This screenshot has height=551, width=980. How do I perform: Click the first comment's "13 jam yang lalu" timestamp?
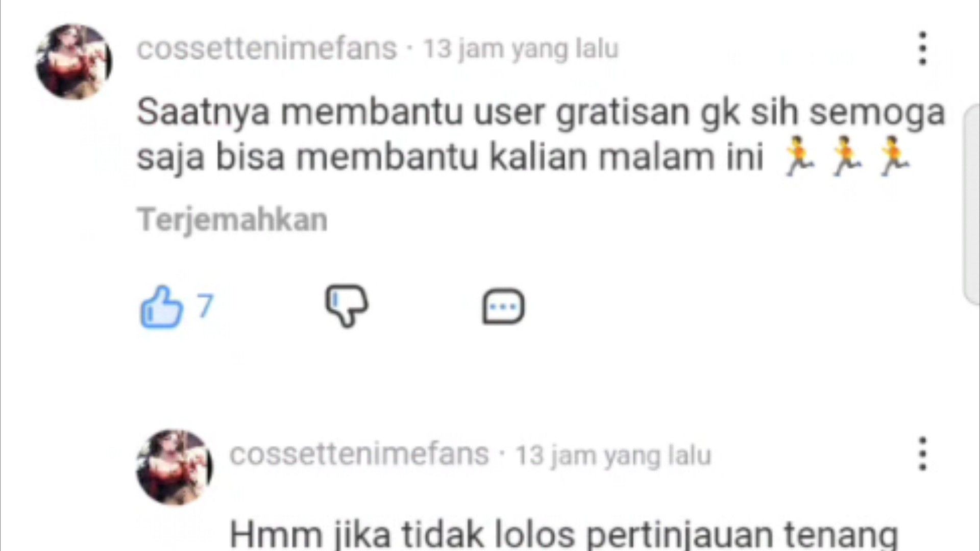521,49
